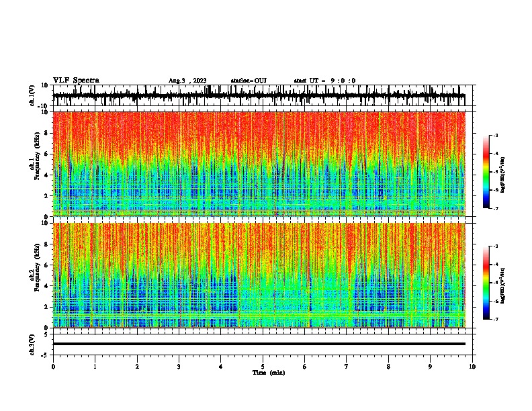Click the "-7" label on ch.1 color bar
532x411 pixels.
[495, 209]
